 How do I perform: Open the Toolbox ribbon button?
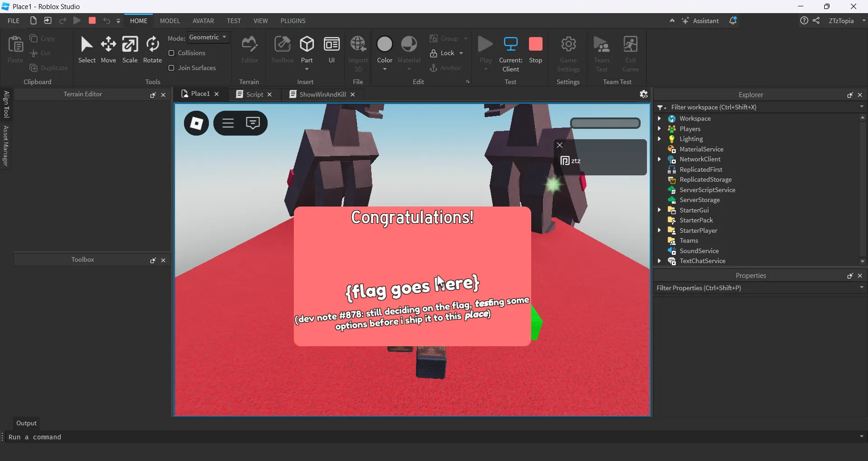(x=283, y=50)
